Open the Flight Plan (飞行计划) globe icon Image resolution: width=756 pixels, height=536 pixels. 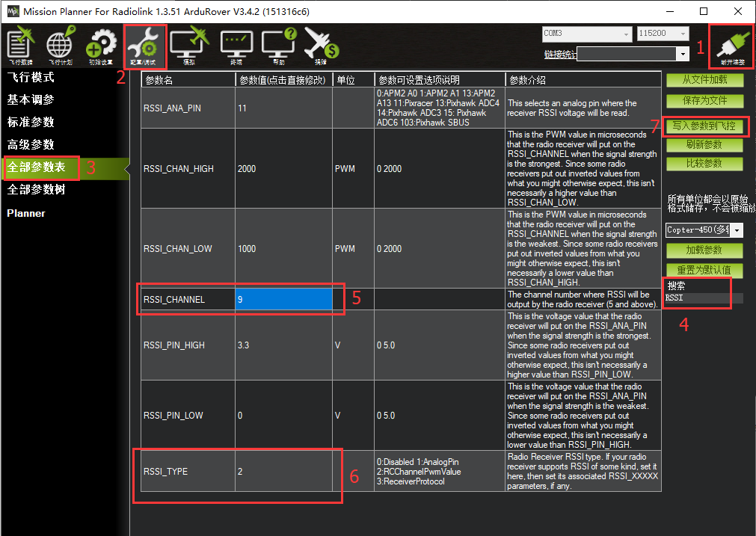[x=61, y=46]
